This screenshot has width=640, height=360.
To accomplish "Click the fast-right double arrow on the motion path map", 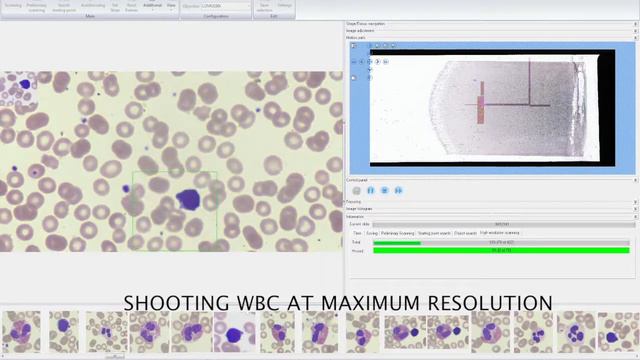I will 386,62.
